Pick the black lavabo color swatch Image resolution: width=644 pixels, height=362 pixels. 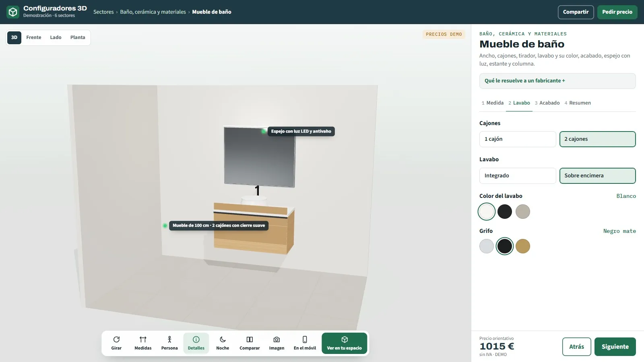(505, 212)
